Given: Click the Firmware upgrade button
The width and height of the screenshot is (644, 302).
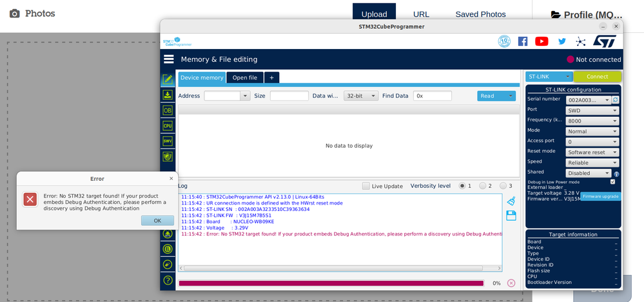Looking at the screenshot, I should click(x=600, y=196).
